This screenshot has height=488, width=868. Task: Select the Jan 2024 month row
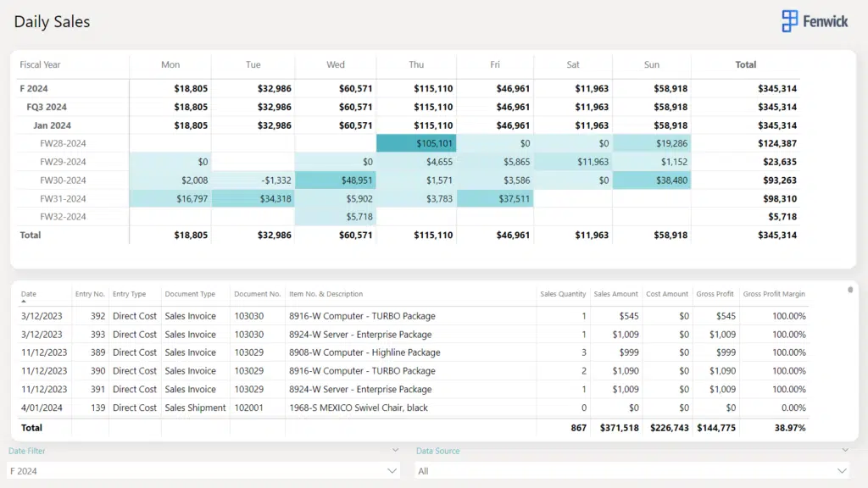(53, 125)
